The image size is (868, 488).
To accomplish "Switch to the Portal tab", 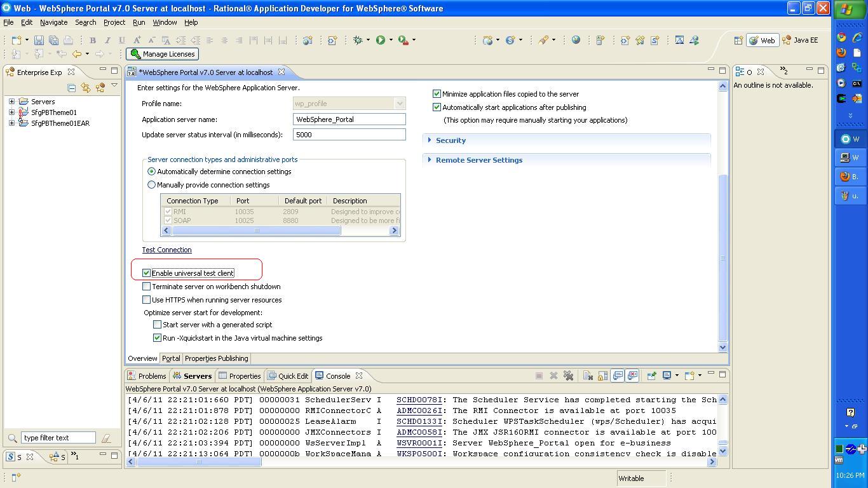I will (x=170, y=358).
